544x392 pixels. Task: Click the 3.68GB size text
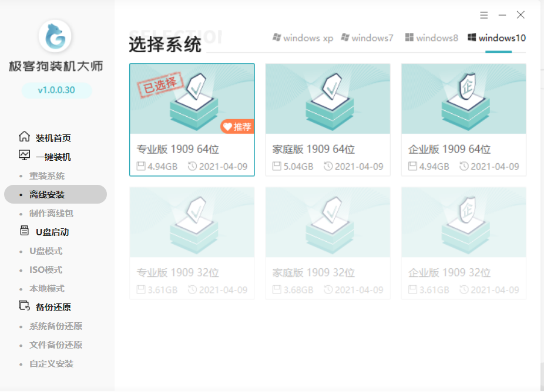click(298, 290)
